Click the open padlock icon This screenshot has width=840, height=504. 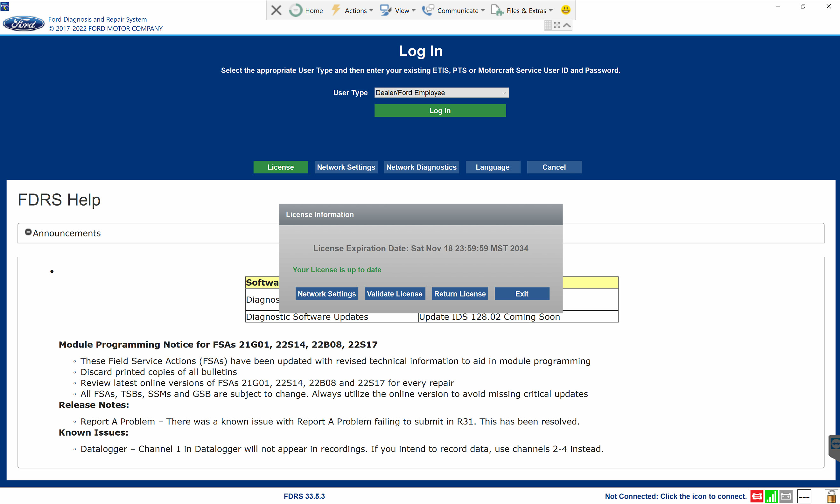click(x=831, y=496)
